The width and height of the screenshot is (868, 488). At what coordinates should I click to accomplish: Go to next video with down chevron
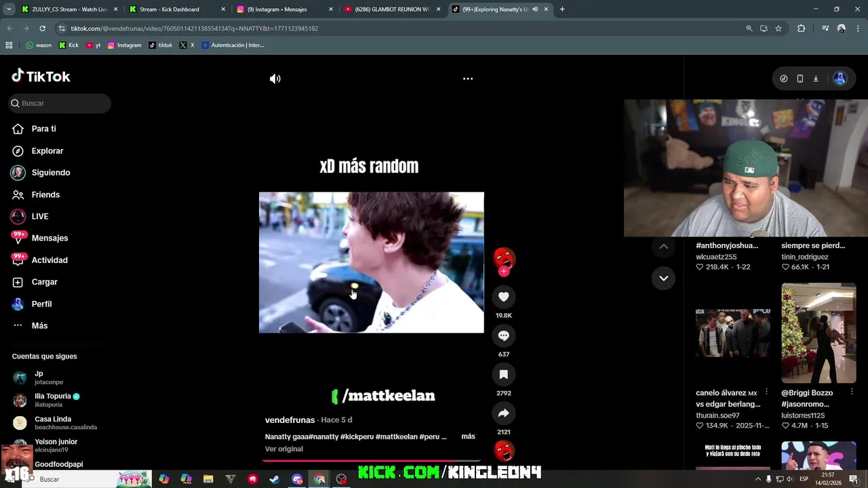coord(663,278)
